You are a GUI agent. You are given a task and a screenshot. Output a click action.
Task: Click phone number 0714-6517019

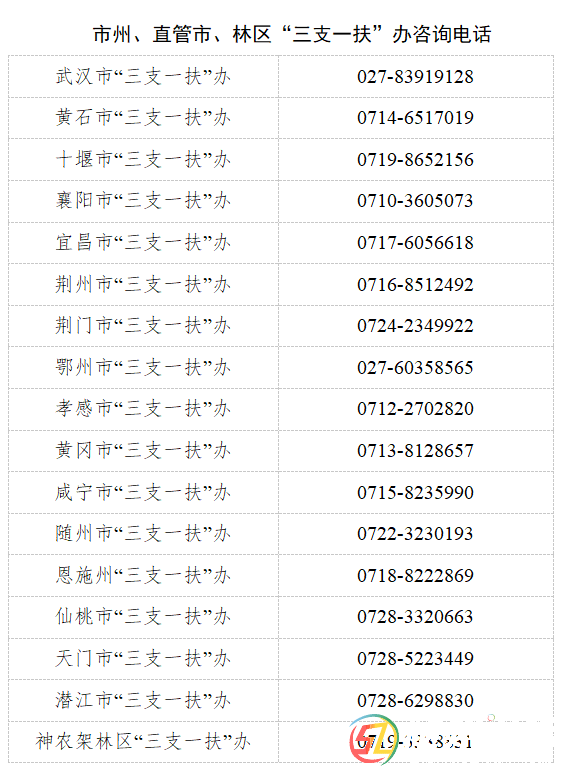(x=415, y=118)
